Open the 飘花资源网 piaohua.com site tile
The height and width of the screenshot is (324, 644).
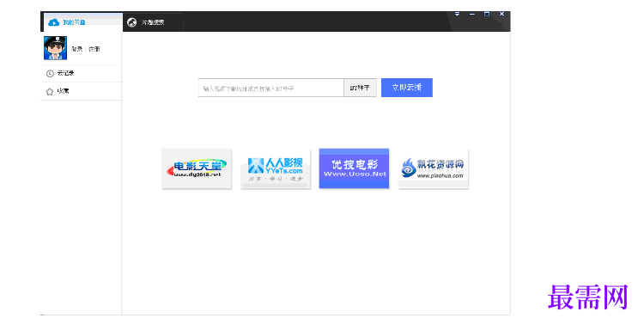[433, 168]
